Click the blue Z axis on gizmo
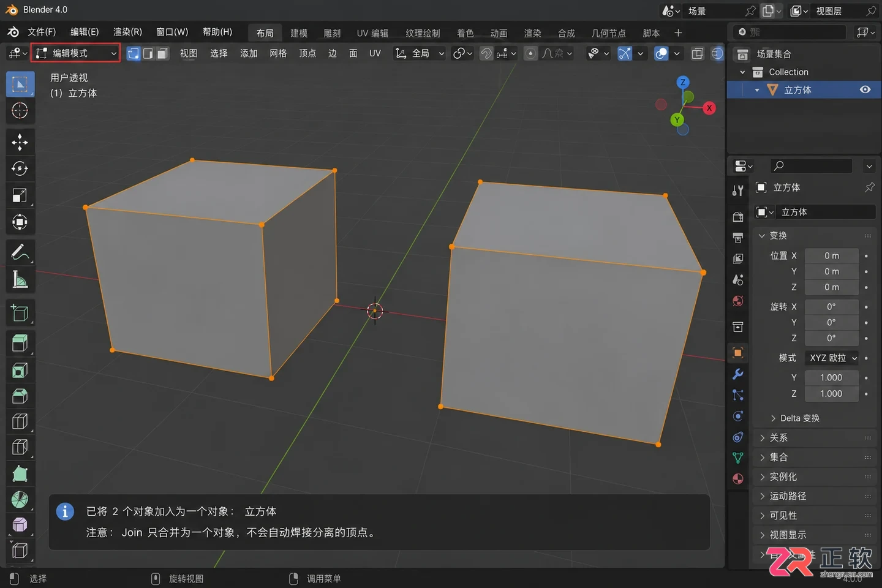The width and height of the screenshot is (882, 588). [x=683, y=82]
